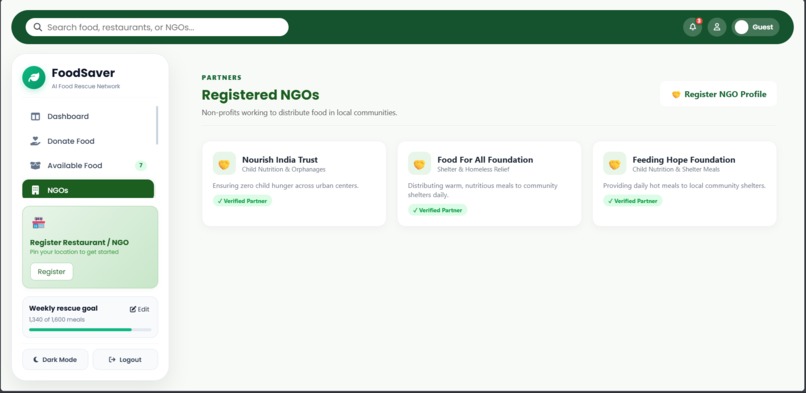Screen dimensions: 806x393
Task: Focus the search food, restaurants, or NGOs field
Action: coord(157,27)
